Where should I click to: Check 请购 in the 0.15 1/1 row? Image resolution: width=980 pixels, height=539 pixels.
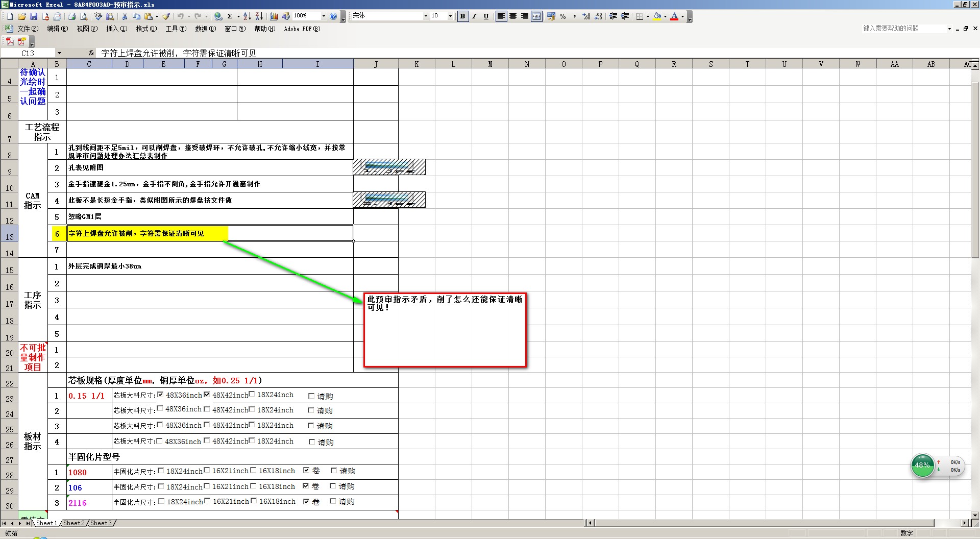click(x=311, y=396)
